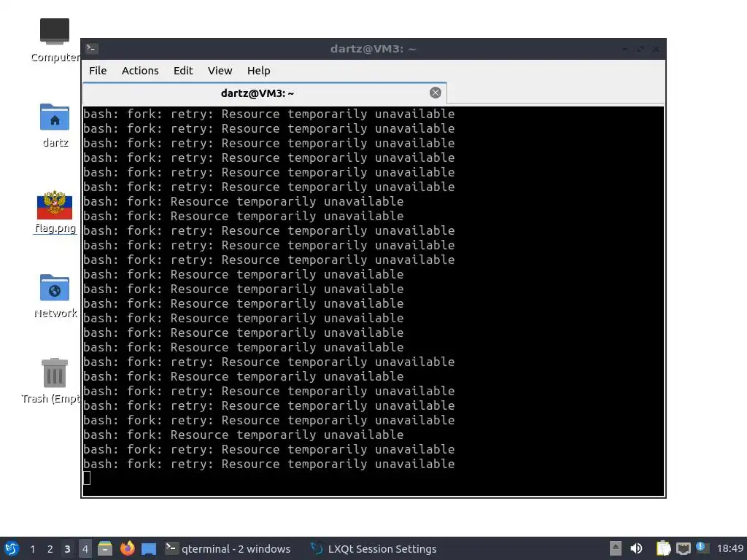The height and width of the screenshot is (560, 747).
Task: Select the flag.png desktop file
Action: (x=55, y=211)
